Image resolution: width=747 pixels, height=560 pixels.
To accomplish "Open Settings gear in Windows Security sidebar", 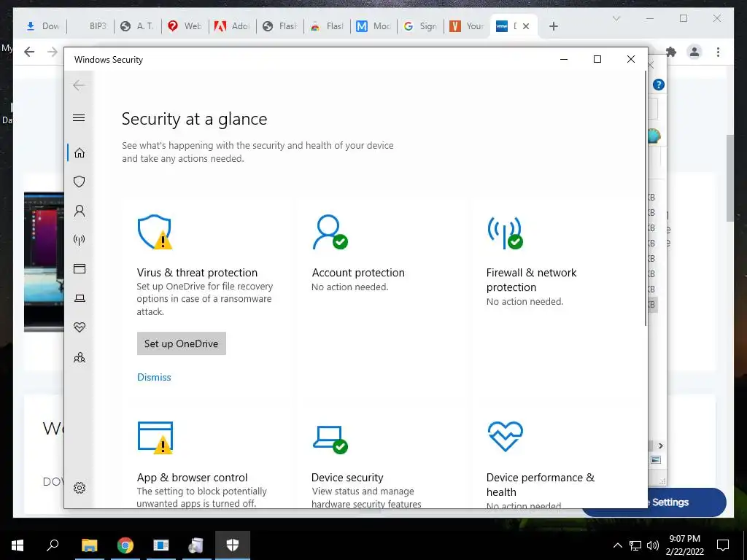I will click(80, 488).
